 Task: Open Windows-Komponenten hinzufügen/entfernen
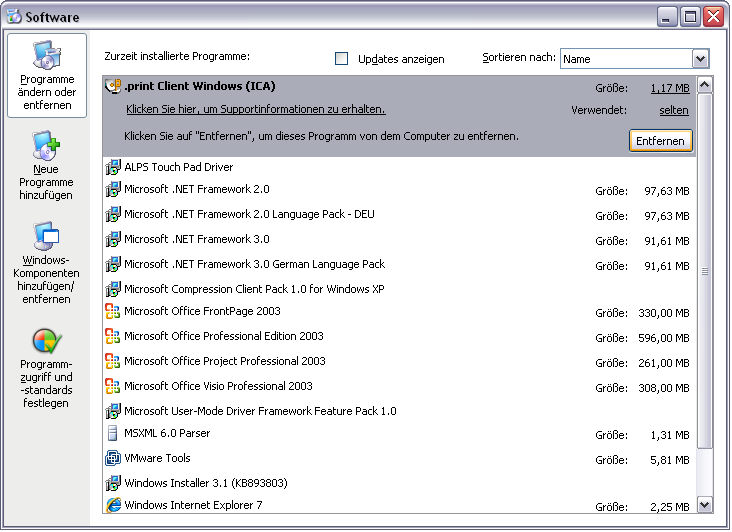click(46, 262)
